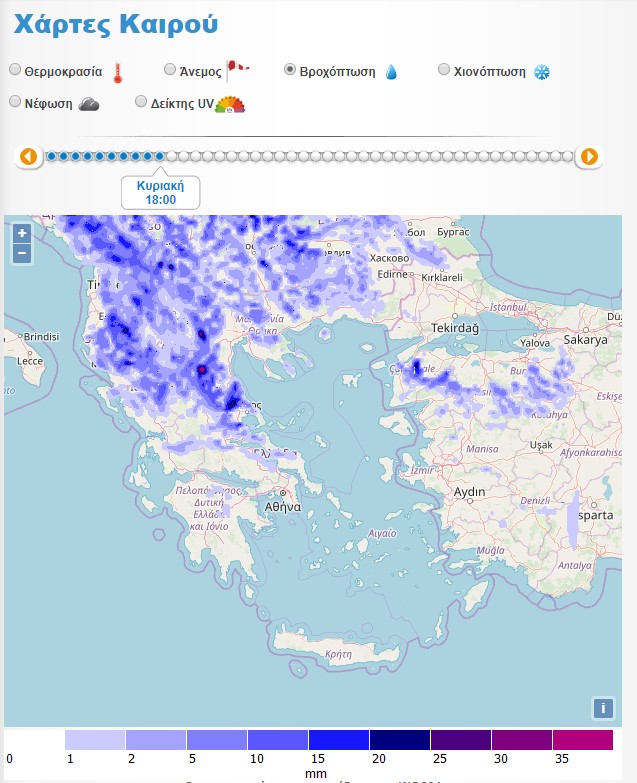637x783 pixels.
Task: Zoom in the map with plus button
Action: [22, 233]
